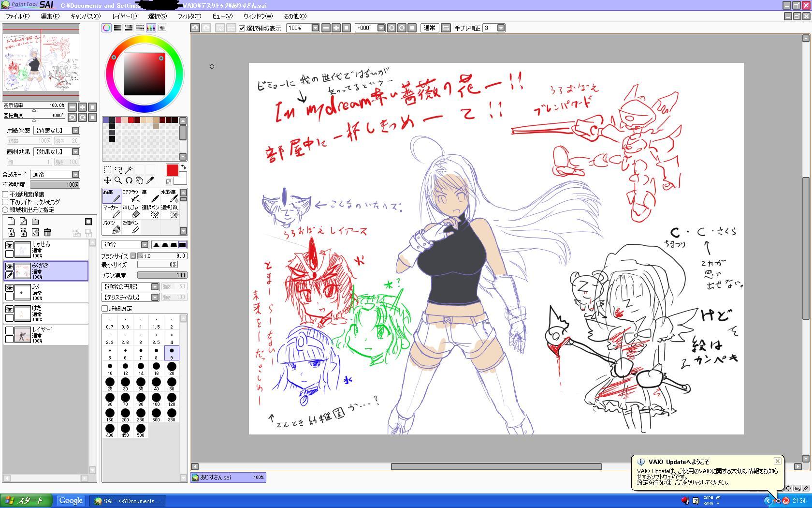Swap foreground and background colors
The height and width of the screenshot is (508, 812).
click(183, 167)
